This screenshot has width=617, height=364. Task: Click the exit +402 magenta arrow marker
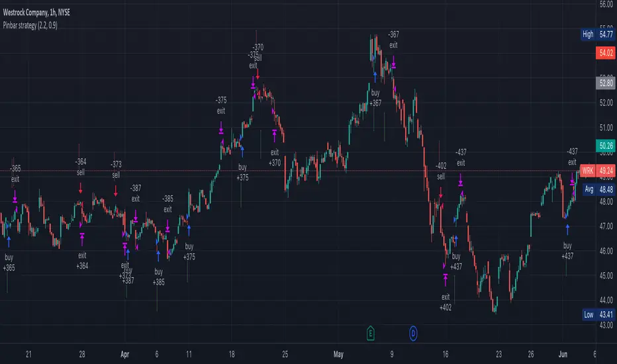pyautogui.click(x=446, y=280)
